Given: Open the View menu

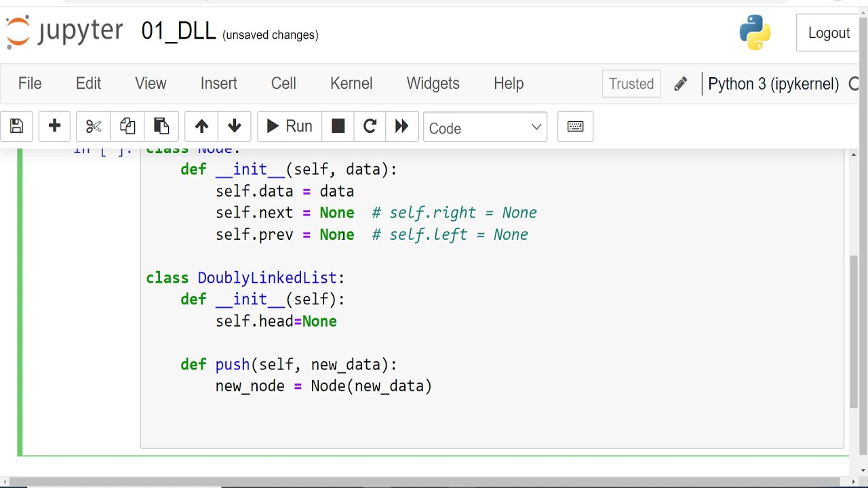Looking at the screenshot, I should click(x=151, y=83).
